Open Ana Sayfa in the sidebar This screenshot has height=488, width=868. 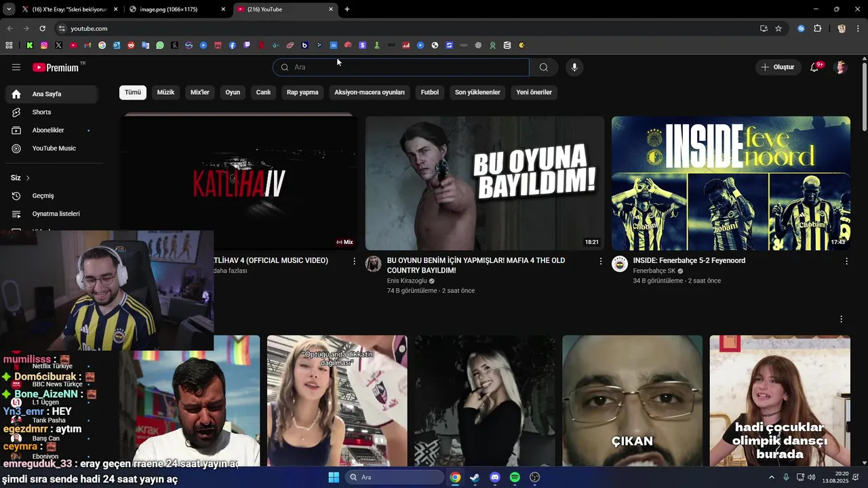pos(52,94)
